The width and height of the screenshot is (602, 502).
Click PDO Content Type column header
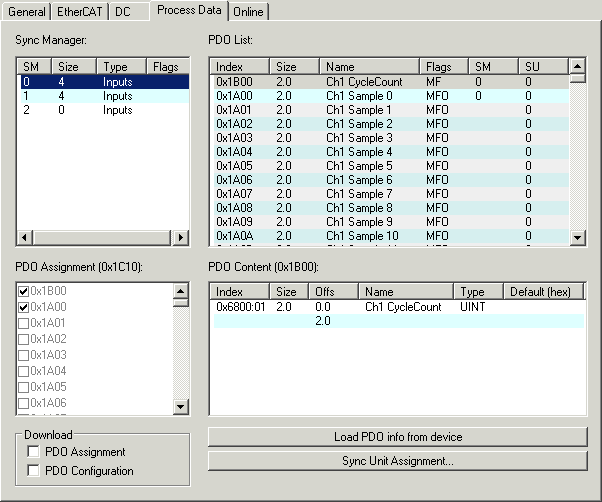coord(478,292)
